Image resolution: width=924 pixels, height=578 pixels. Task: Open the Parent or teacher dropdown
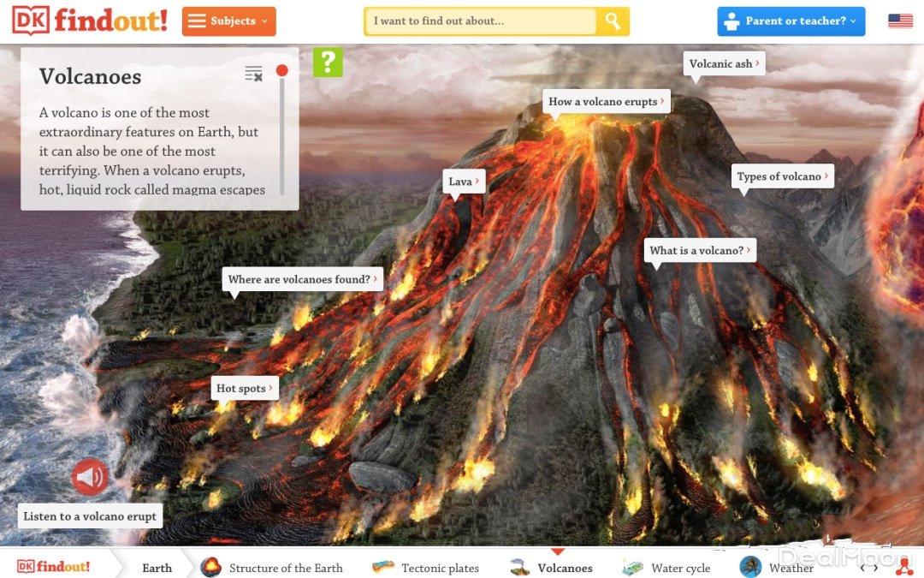791,21
